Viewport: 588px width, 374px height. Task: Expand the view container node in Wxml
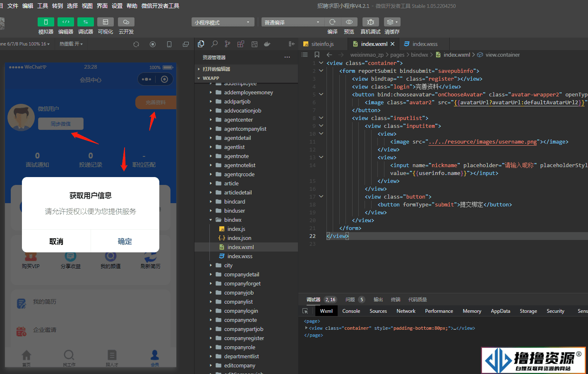306,328
